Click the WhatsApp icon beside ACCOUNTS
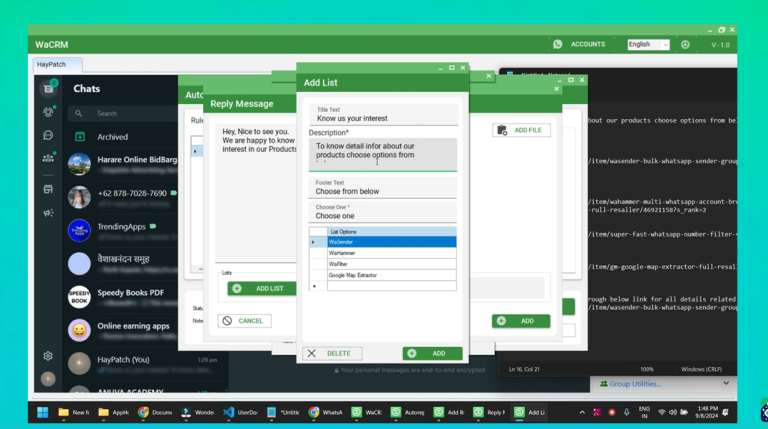 click(557, 44)
